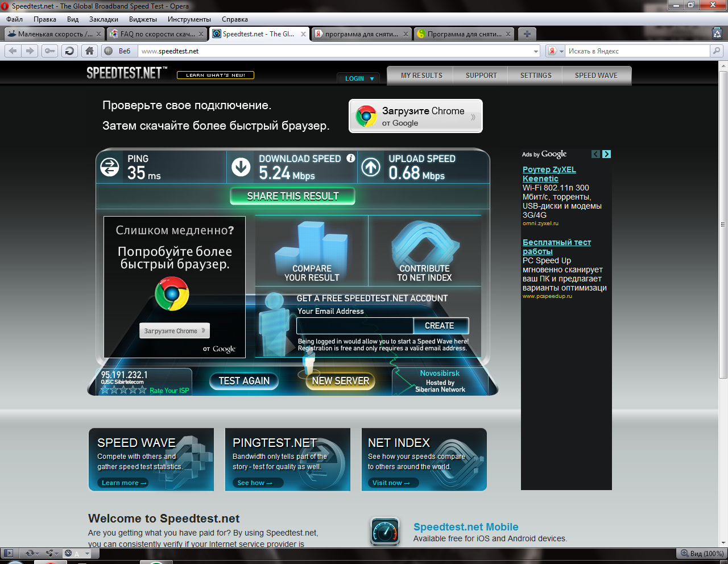The height and width of the screenshot is (564, 728).
Task: Open the closed tabs trash icon
Action: pos(717,34)
